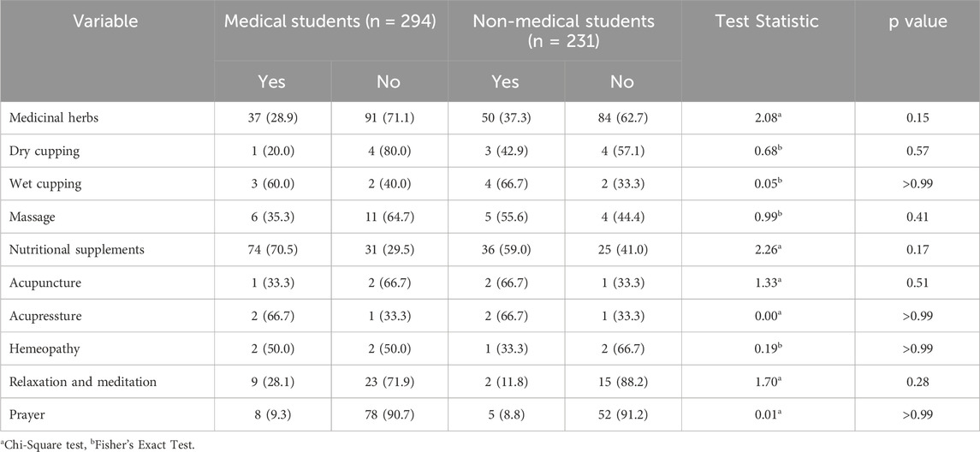Select the cell showing 52 (91.2)
Image resolution: width=980 pixels, height=452 pixels.
point(622,415)
